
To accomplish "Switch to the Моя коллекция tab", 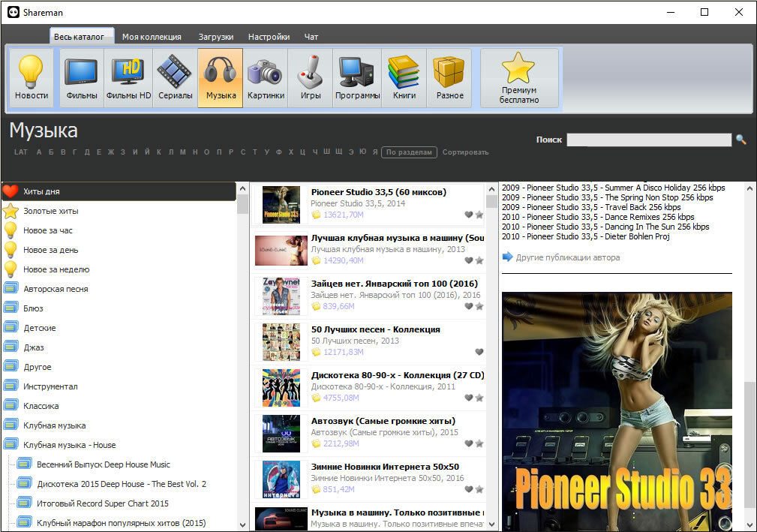I will click(x=152, y=37).
